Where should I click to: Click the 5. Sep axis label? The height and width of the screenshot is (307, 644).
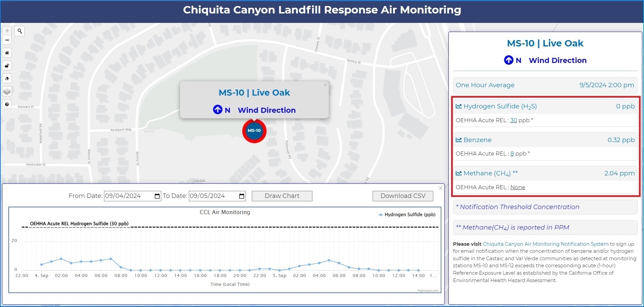(280, 275)
